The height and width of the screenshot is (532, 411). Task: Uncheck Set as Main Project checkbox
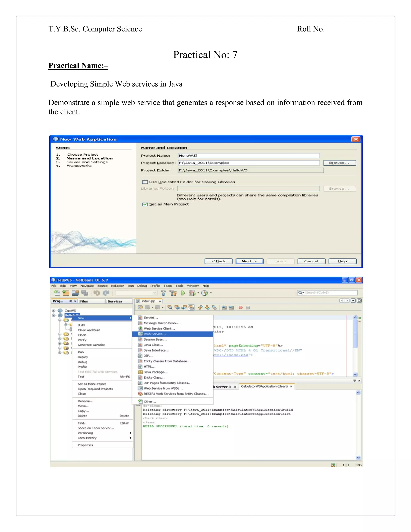click(x=145, y=204)
